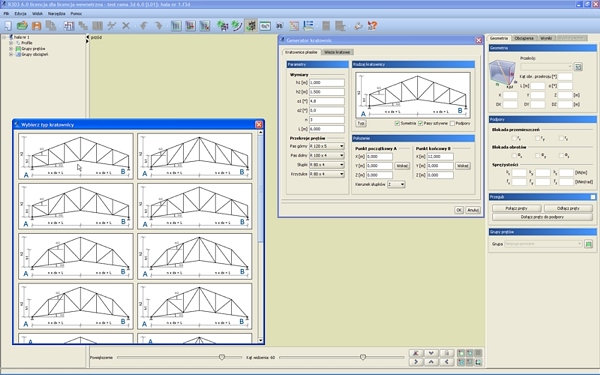Click the right-arrow view button at bottom

click(416, 362)
